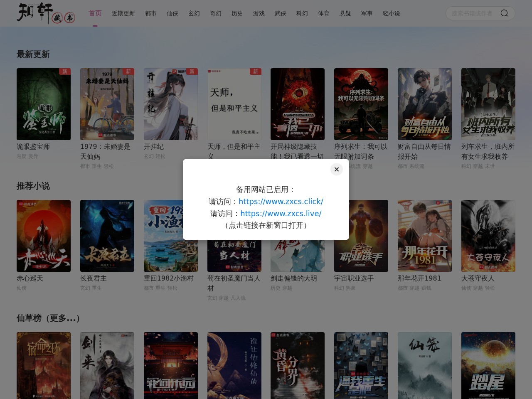Open the 开局神级隐藏技能 book cover
Image resolution: width=532 pixels, height=399 pixels.
click(x=298, y=104)
